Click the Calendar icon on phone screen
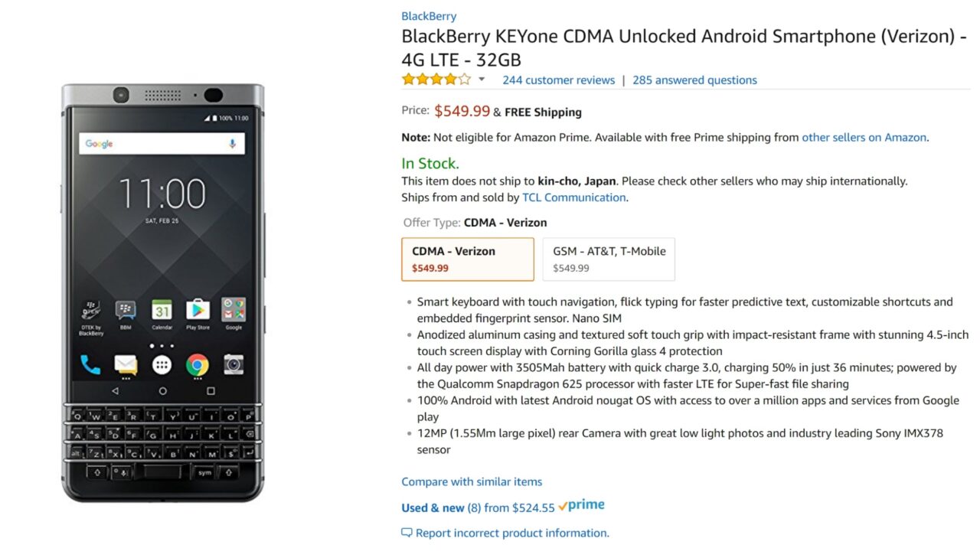This screenshot has width=980, height=551. tap(162, 310)
